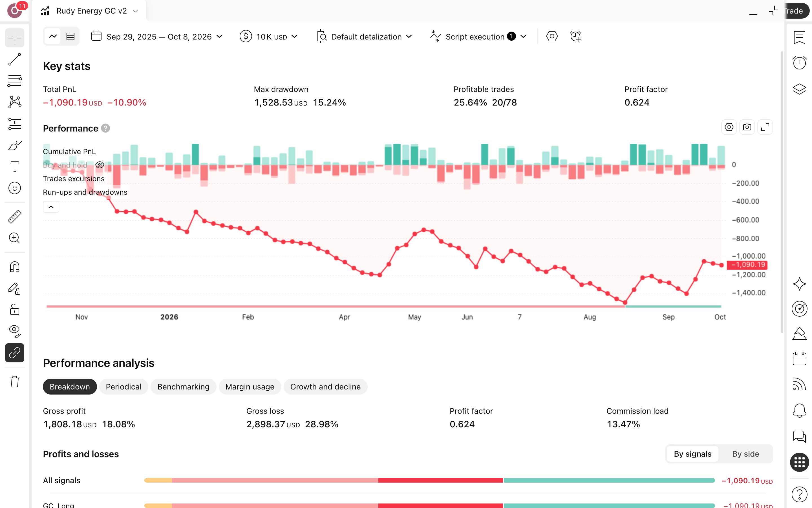Select the crosshair cursor tool
812x508 pixels.
[x=14, y=38]
